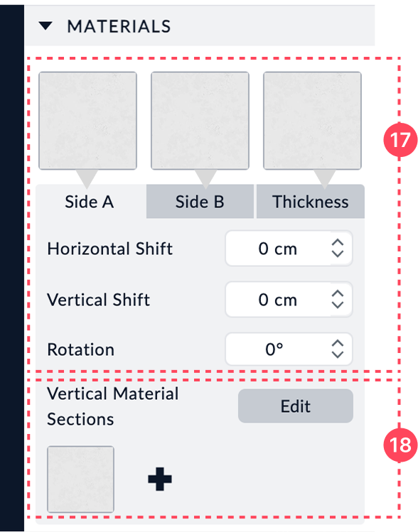Open the Thickness tab
The height and width of the screenshot is (532, 418).
click(x=311, y=202)
